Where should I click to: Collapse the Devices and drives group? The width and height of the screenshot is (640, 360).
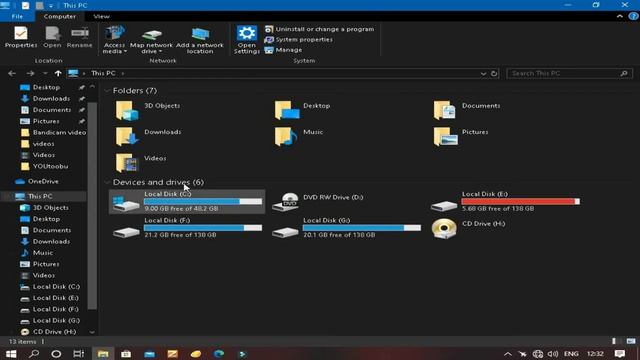107,182
